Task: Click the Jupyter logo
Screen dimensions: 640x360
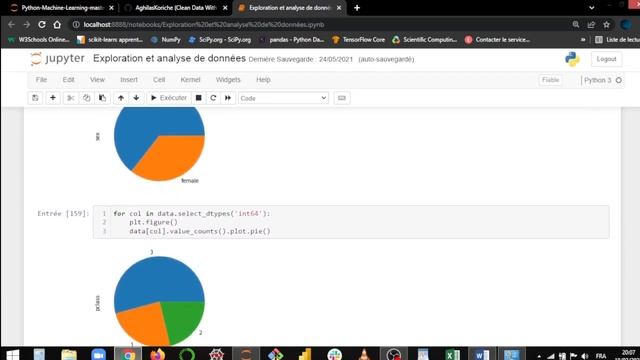Action: [58, 59]
